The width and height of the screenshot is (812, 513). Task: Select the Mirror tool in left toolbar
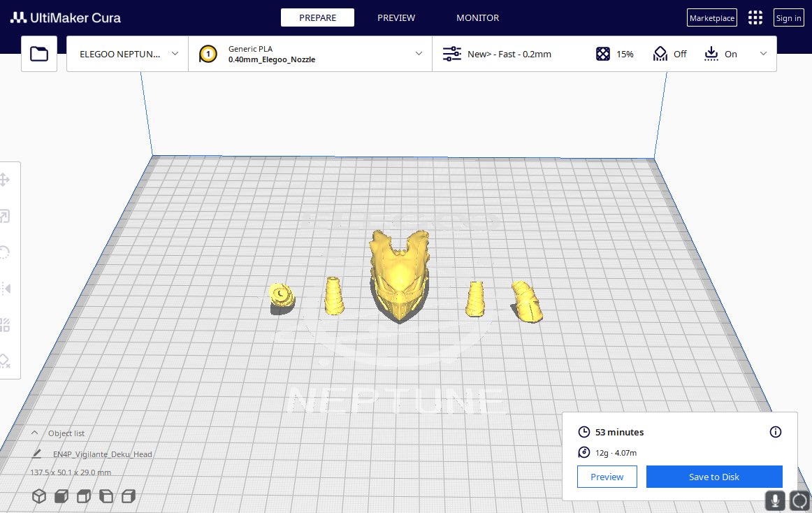click(x=5, y=289)
